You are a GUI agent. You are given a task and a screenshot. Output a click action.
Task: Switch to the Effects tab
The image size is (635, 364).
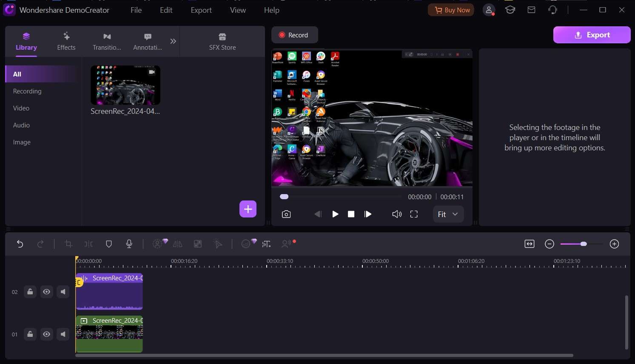coord(66,42)
